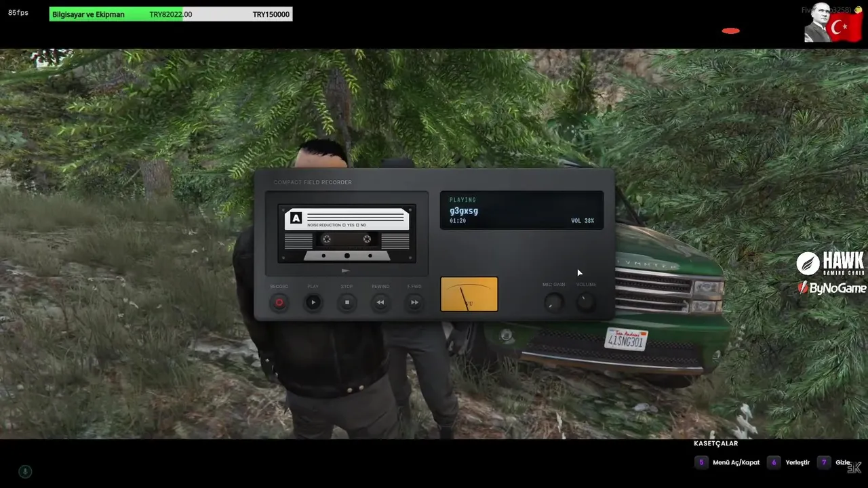868x488 pixels.
Task: Click the KASETÇALAR heading
Action: coord(715,443)
